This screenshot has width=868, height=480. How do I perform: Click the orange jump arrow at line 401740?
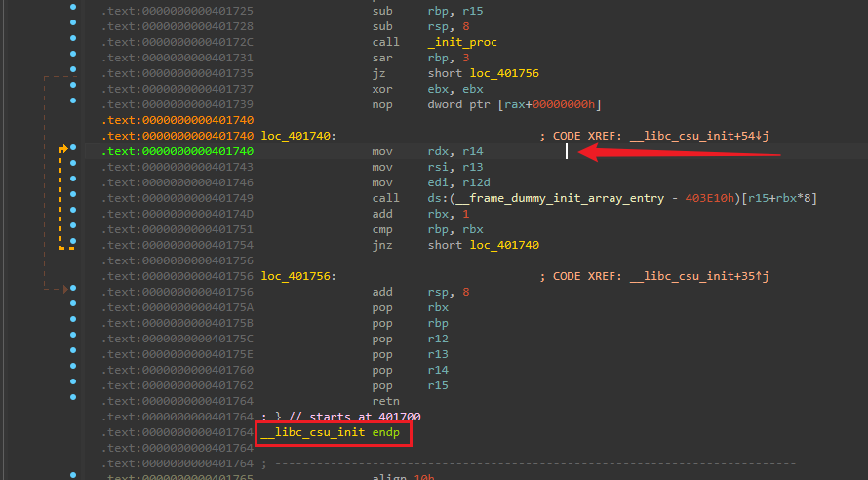tap(63, 149)
